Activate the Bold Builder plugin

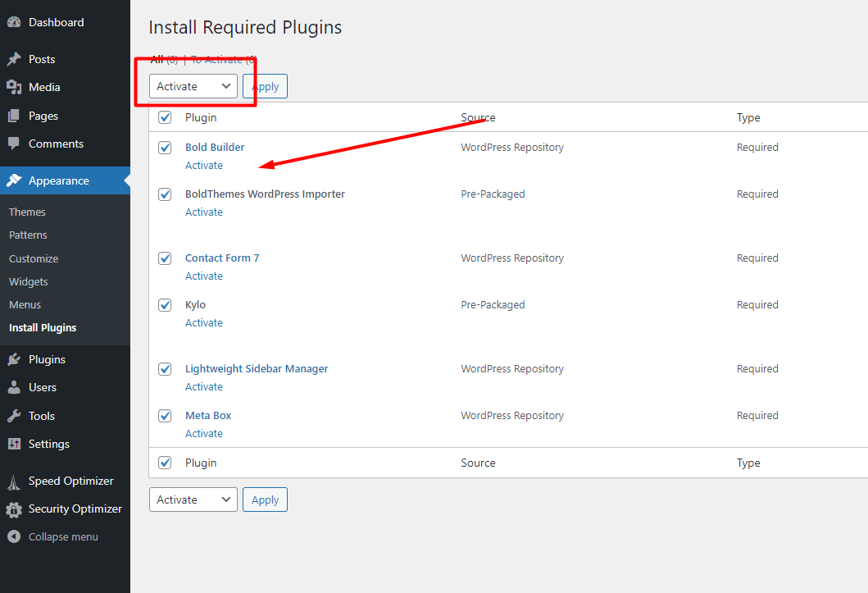(204, 165)
